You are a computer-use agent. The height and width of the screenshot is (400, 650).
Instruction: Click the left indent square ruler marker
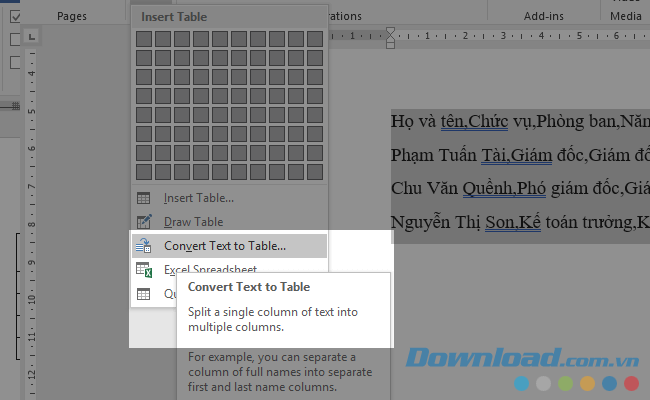pyautogui.click(x=390, y=45)
